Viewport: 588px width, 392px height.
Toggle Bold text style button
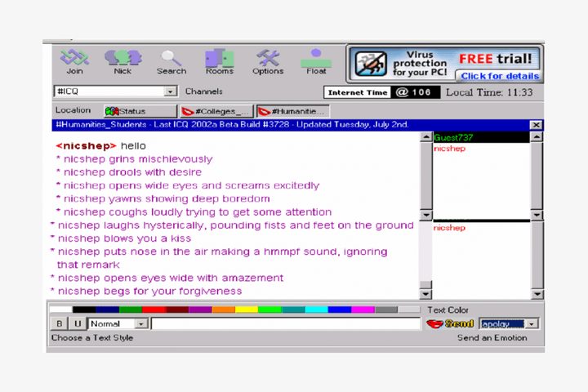(x=60, y=323)
